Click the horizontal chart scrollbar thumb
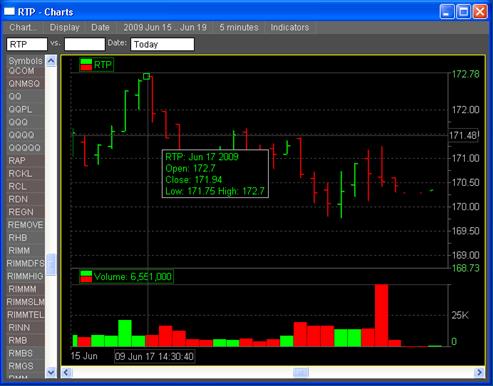493x386 pixels. tap(301, 372)
